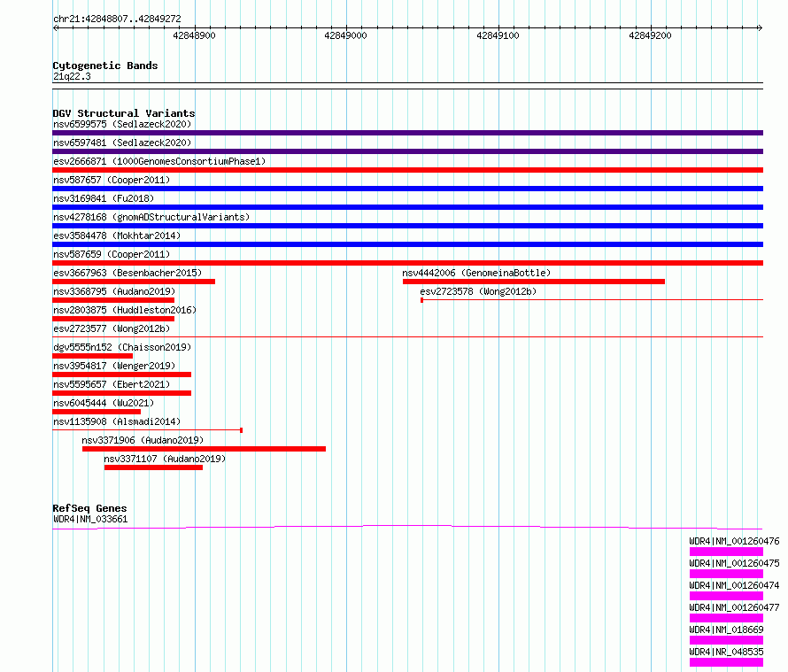
Task: Collapse the DGV Structural Variants track heading
Action: point(123,113)
